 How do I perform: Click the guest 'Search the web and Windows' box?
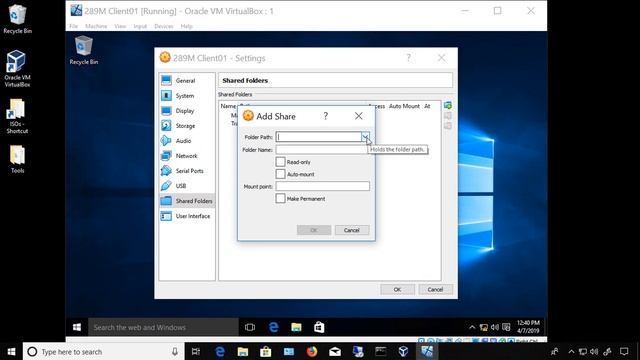(163, 327)
